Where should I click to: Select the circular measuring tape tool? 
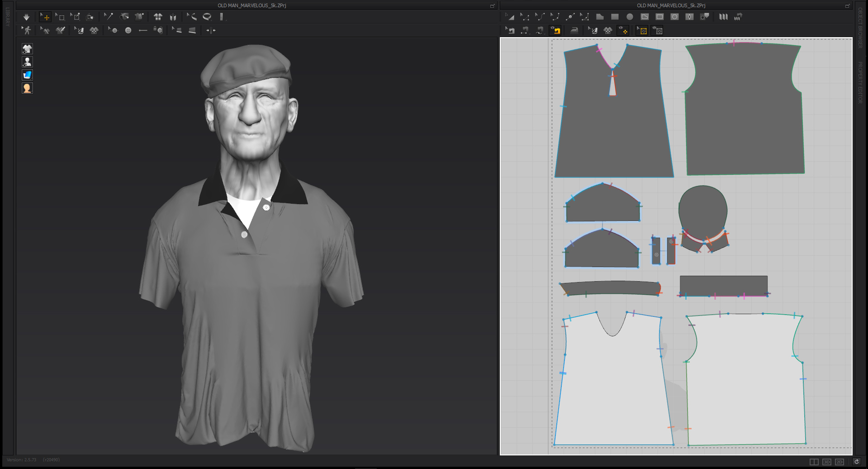tap(207, 17)
